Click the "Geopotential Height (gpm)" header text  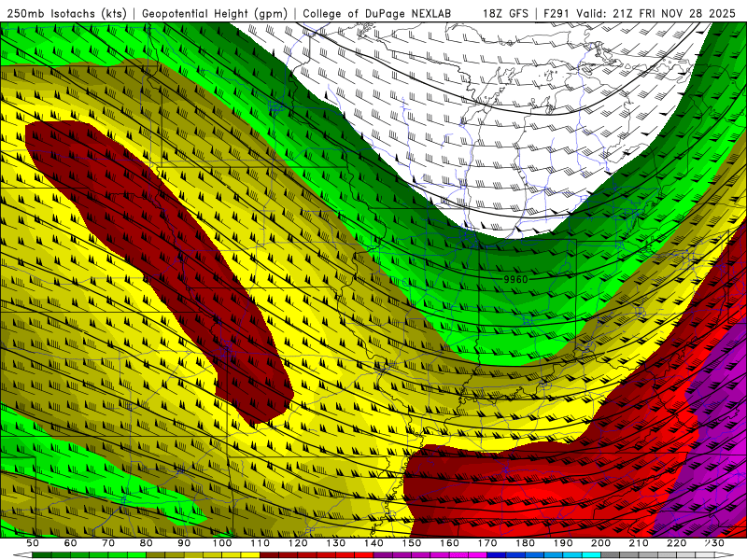tap(215, 13)
